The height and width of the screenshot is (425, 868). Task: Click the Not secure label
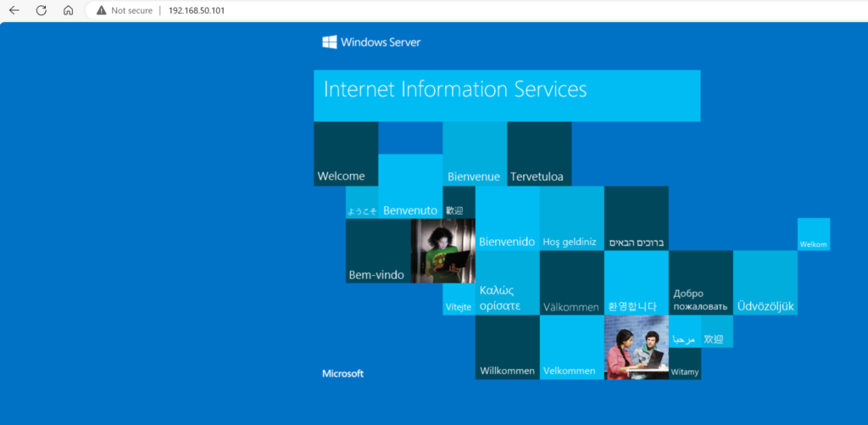point(131,10)
